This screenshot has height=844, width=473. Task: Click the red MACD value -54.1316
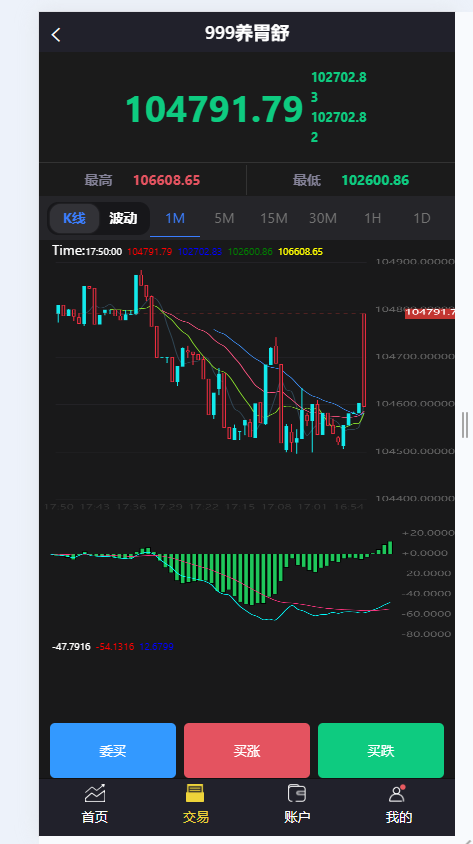point(115,646)
